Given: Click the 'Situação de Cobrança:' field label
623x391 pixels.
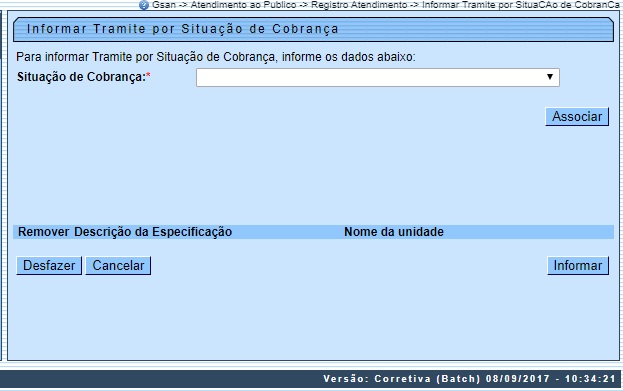Looking at the screenshot, I should [x=81, y=77].
